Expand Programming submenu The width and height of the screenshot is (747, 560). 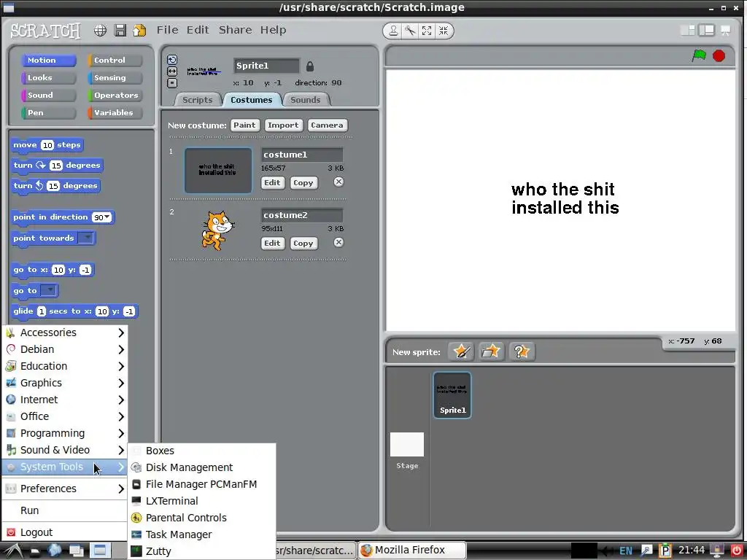(64, 433)
